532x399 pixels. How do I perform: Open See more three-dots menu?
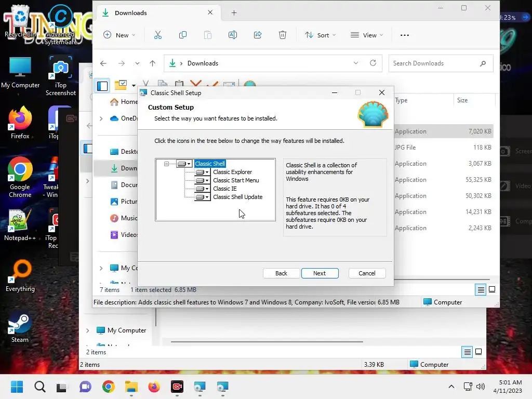click(404, 35)
